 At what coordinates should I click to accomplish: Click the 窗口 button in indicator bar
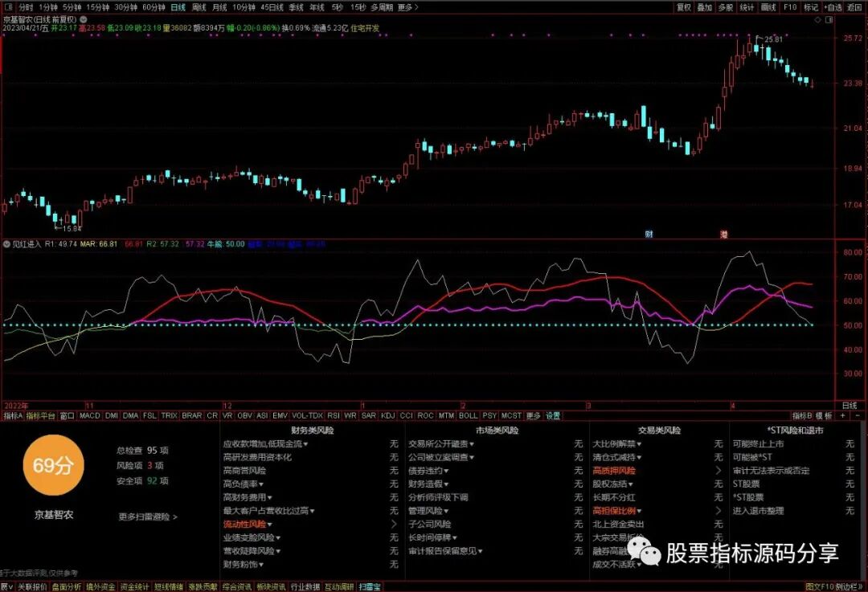[x=67, y=415]
